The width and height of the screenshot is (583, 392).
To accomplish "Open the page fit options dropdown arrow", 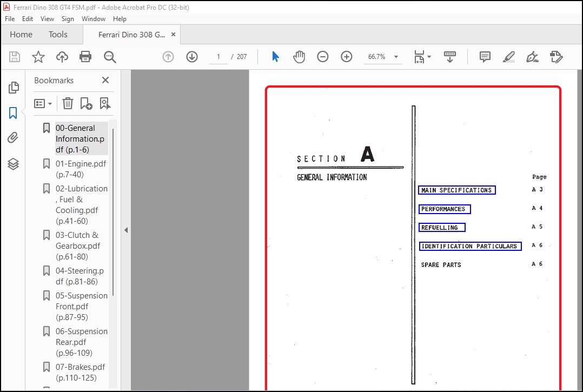I will (x=429, y=57).
